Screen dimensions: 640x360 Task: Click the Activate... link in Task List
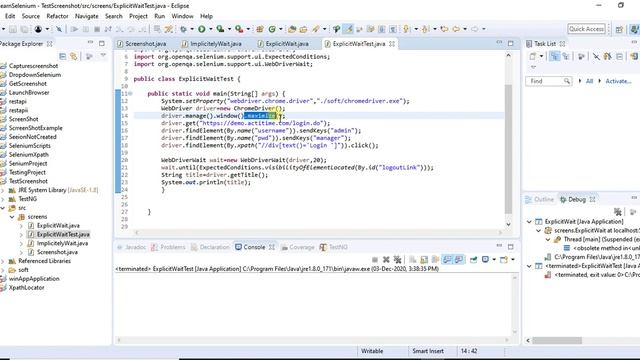(x=618, y=81)
